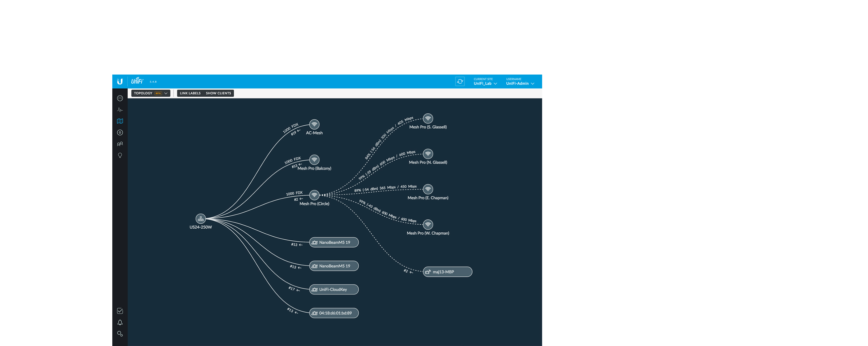The width and height of the screenshot is (868, 346).
Task: Select the maj13-MBP client node
Action: pos(447,272)
